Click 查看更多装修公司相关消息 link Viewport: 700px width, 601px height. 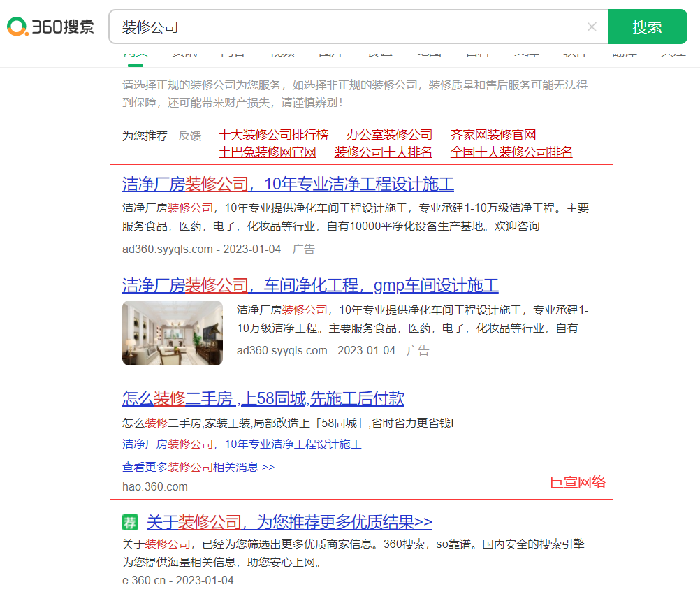click(198, 467)
